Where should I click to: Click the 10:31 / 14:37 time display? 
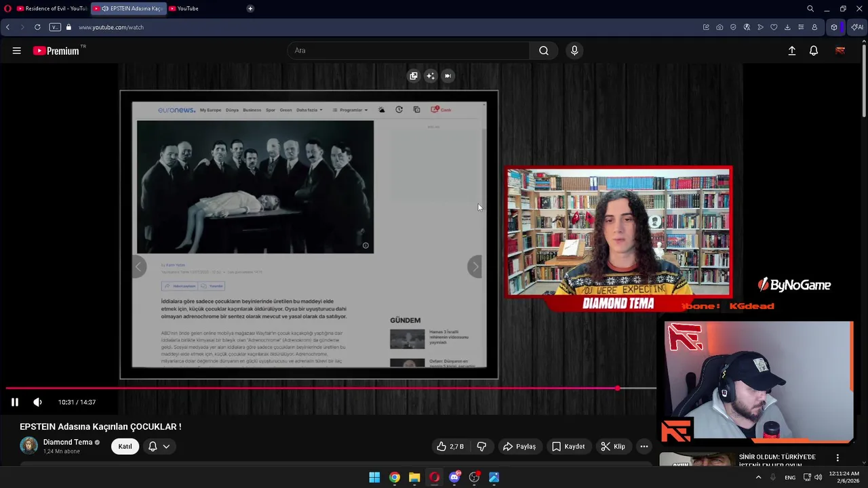coord(77,402)
